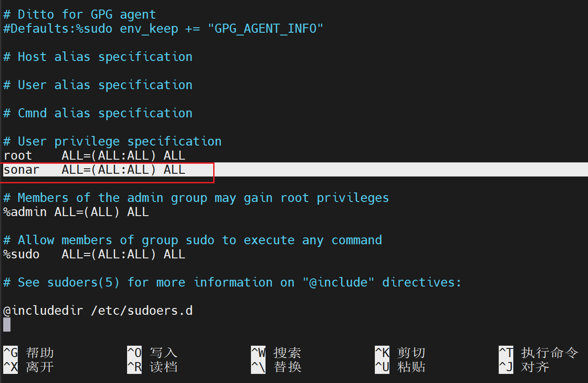The width and height of the screenshot is (588, 383).
Task: Select the ^R 读档 read file shortcut
Action: click(152, 367)
